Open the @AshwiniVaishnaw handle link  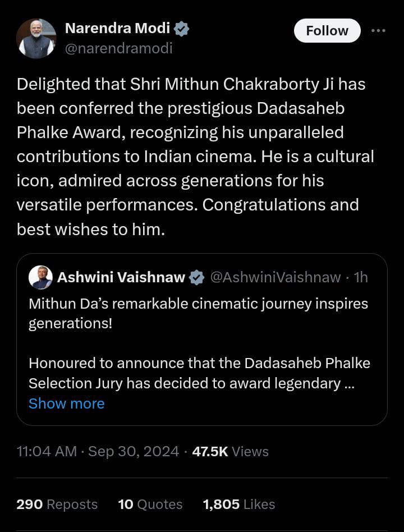[275, 277]
